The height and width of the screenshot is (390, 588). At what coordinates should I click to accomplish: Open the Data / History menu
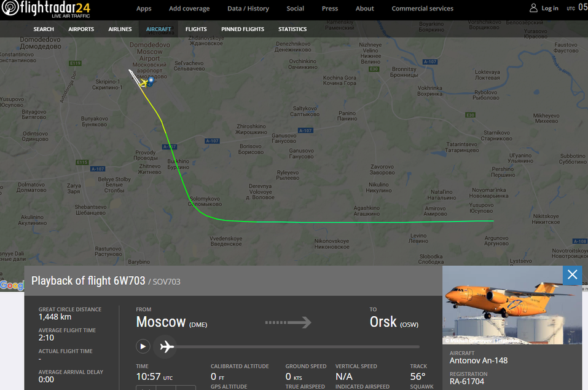tap(248, 8)
